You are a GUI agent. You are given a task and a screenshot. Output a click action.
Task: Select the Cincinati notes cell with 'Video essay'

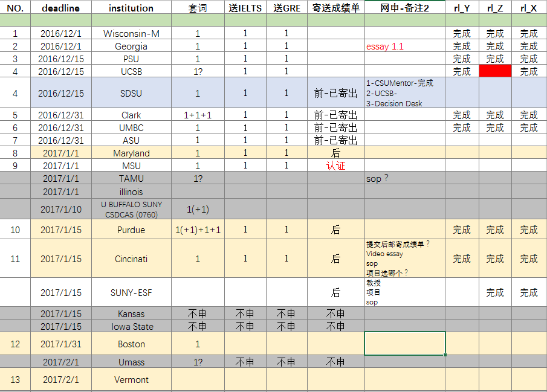pos(405,259)
